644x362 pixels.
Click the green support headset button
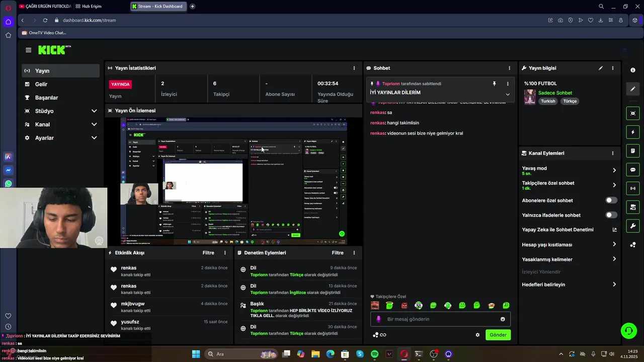pos(628,330)
